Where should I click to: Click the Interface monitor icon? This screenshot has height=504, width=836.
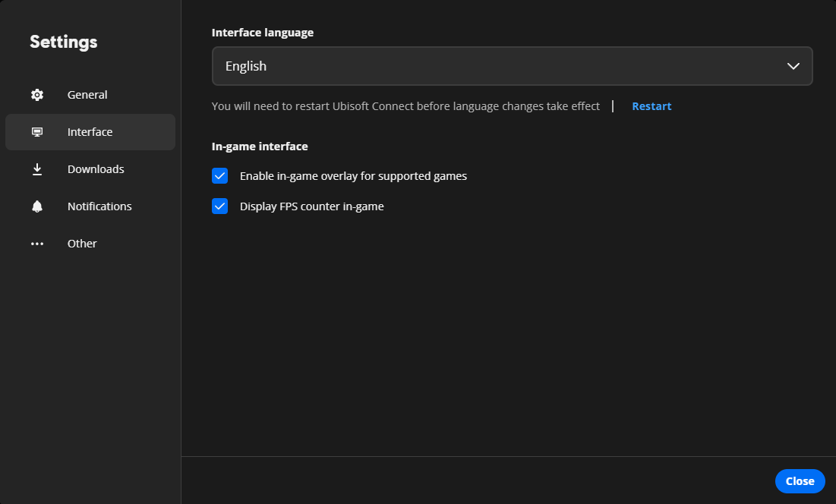[x=36, y=131]
